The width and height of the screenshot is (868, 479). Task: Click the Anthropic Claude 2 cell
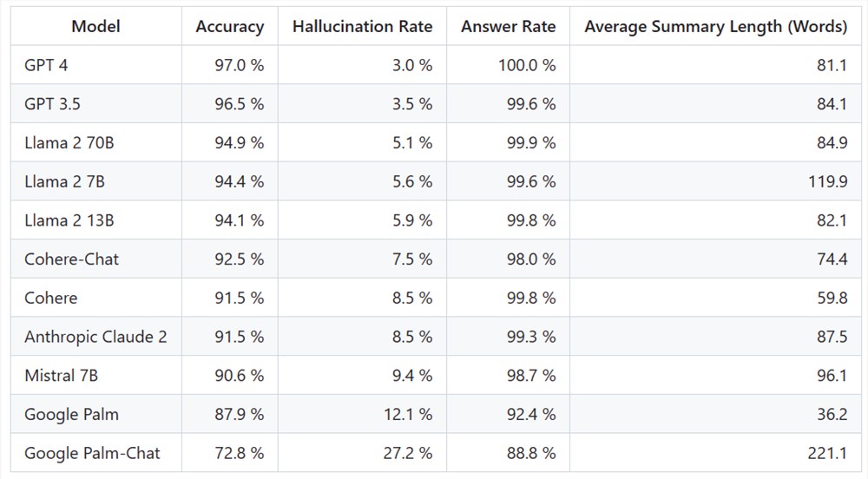(95, 337)
